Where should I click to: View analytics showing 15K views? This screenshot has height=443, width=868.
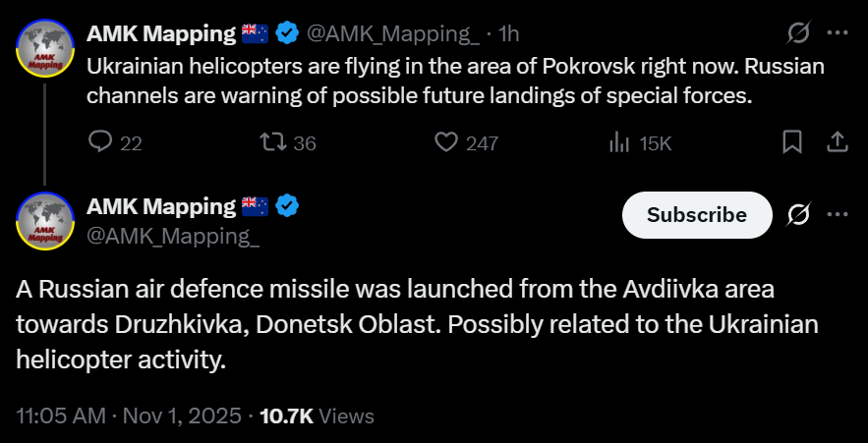pos(620,143)
